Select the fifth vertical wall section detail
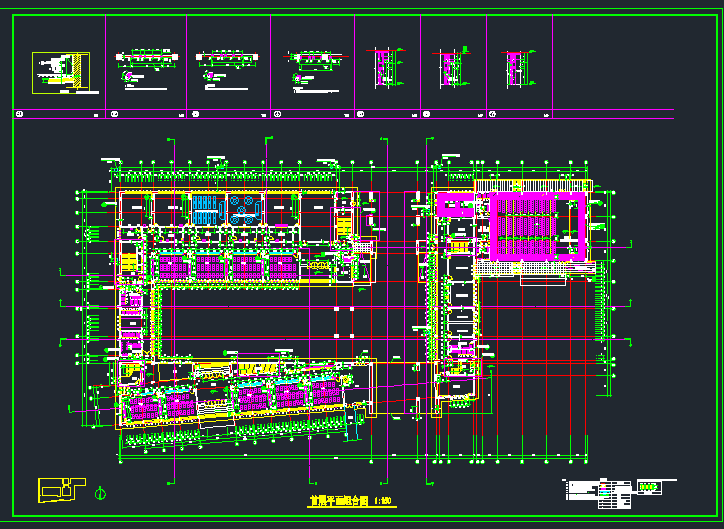The image size is (724, 529). pyautogui.click(x=381, y=69)
